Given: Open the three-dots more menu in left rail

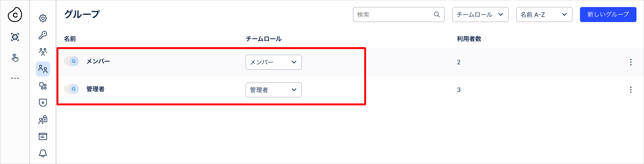Looking at the screenshot, I should coord(15,78).
